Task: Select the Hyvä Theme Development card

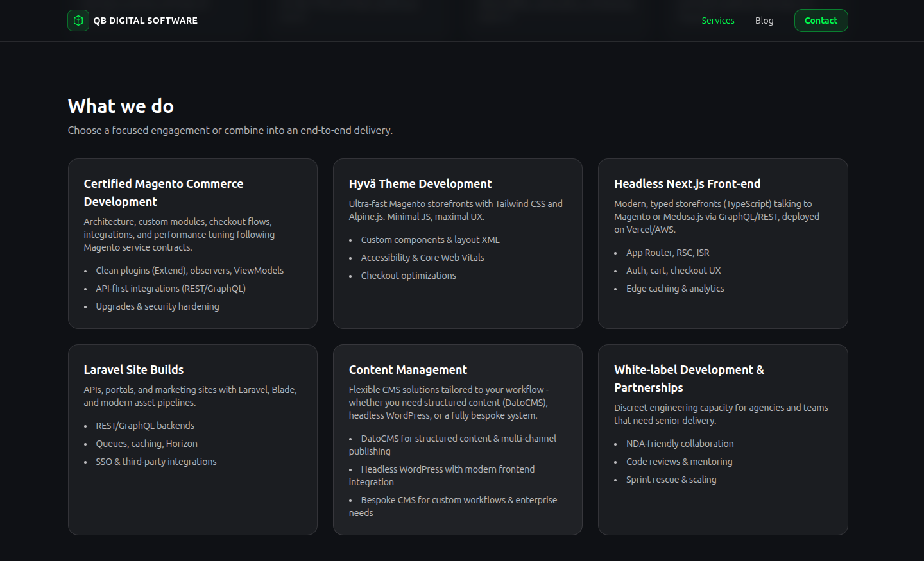Action: tap(458, 244)
